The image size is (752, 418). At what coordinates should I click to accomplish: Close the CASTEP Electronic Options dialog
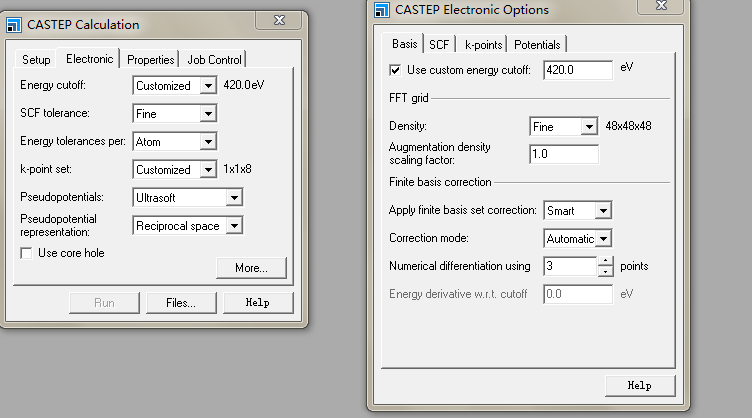[661, 6]
